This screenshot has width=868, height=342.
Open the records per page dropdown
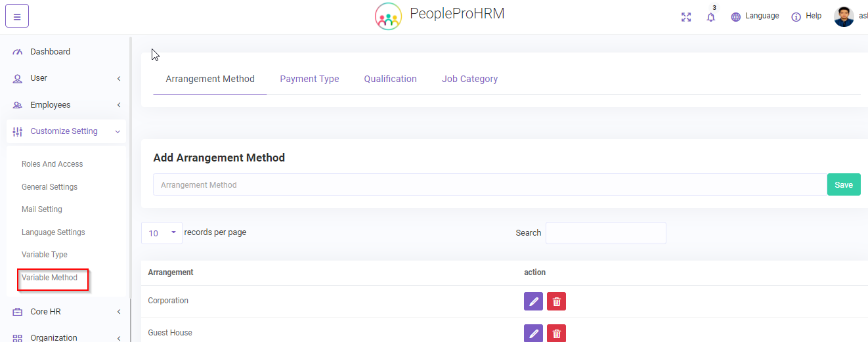tap(162, 233)
